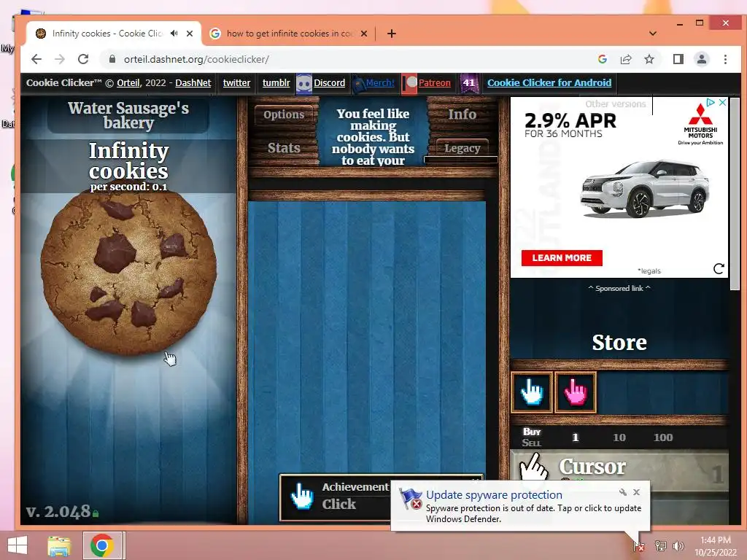Open a new browser tab
This screenshot has width=747, height=560.
392,34
